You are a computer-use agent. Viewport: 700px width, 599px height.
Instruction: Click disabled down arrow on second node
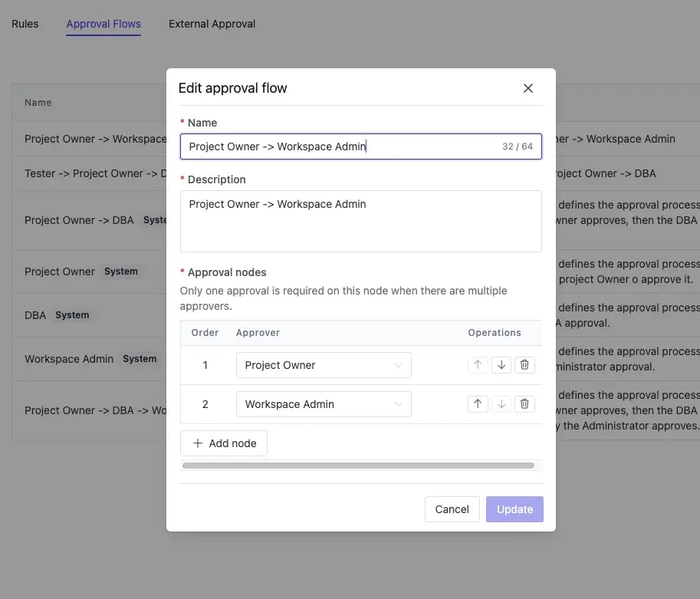(x=501, y=404)
